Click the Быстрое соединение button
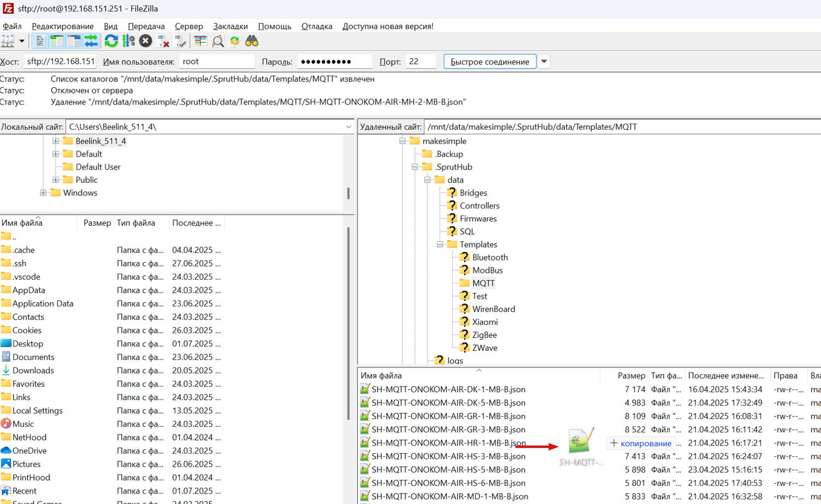Viewport: 821px width, 504px height. tap(490, 61)
